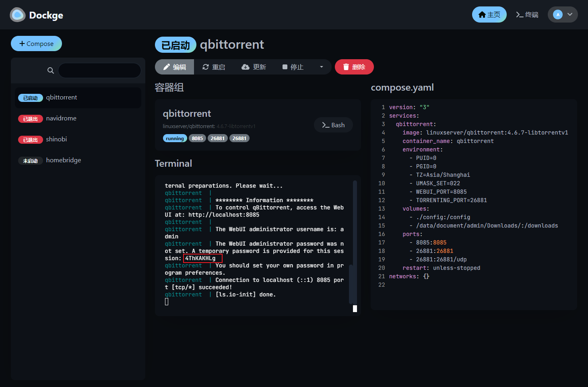Open Bash shell for qbittorrent container
Viewport: 588px width, 387px height.
pyautogui.click(x=333, y=125)
